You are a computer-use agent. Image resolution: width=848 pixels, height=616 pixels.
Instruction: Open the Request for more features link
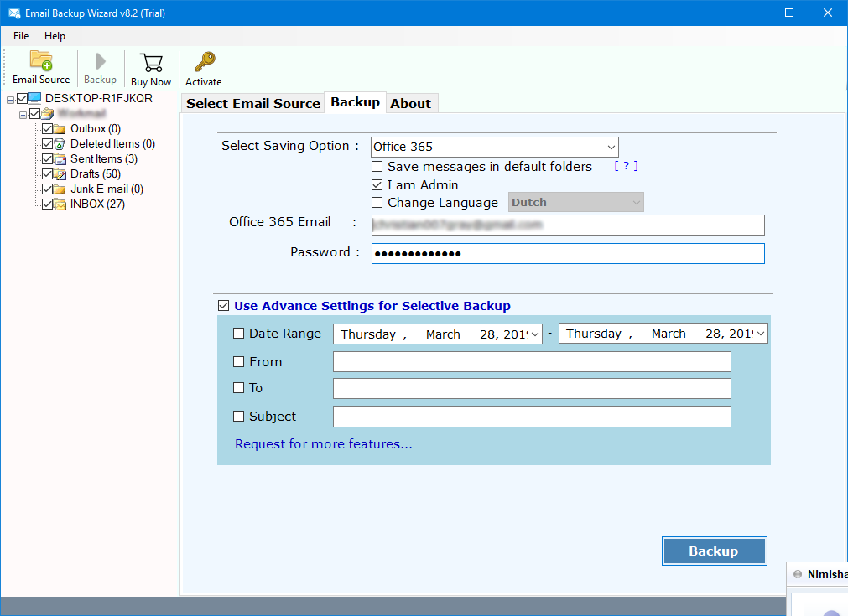point(324,443)
